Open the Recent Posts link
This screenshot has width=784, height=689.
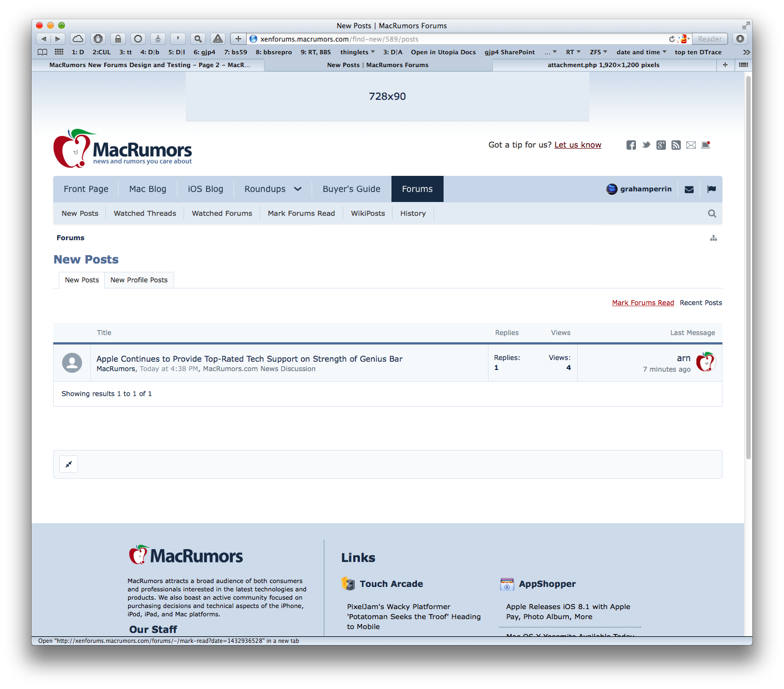701,303
